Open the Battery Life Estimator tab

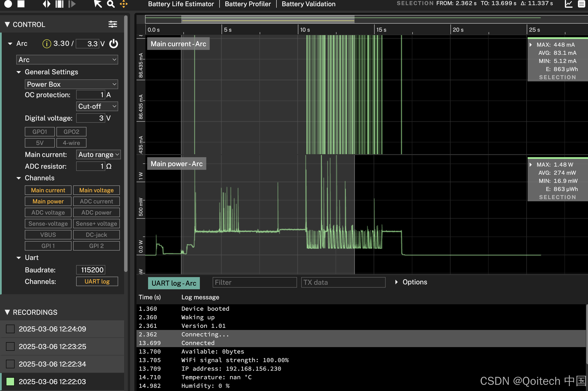pos(181,4)
